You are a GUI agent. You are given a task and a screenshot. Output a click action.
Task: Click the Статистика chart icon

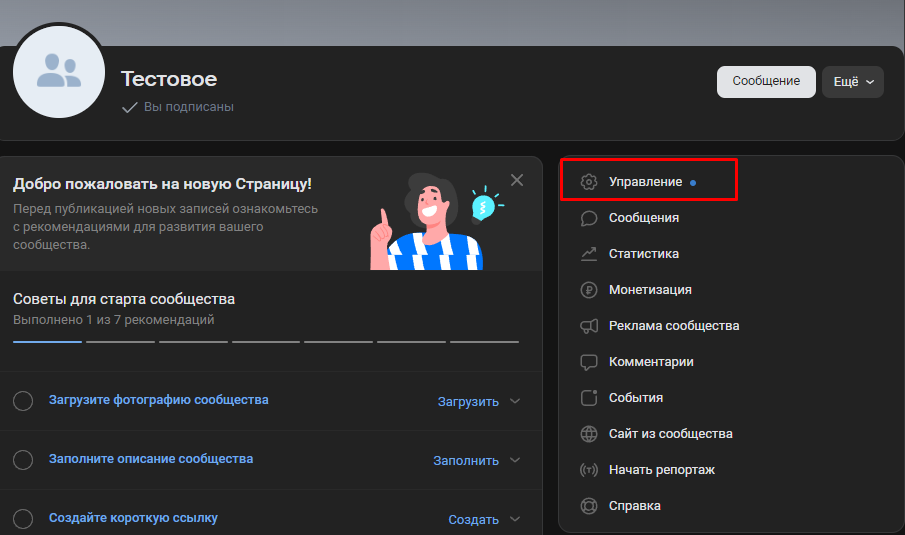pyautogui.click(x=589, y=254)
